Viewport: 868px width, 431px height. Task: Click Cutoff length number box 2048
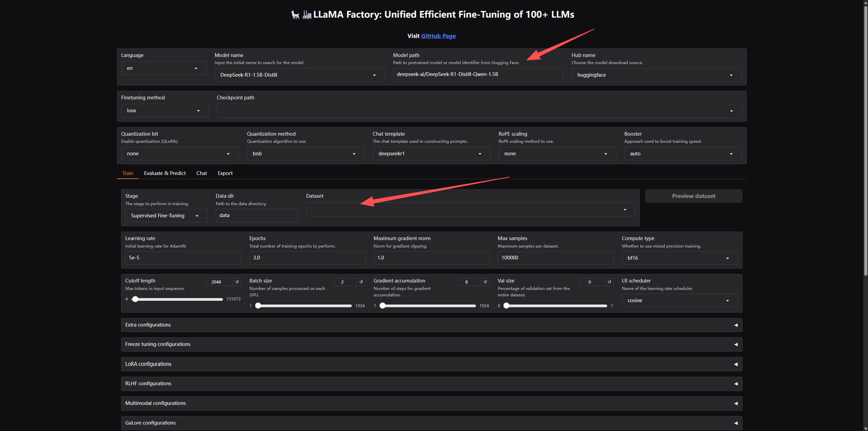tap(219, 282)
